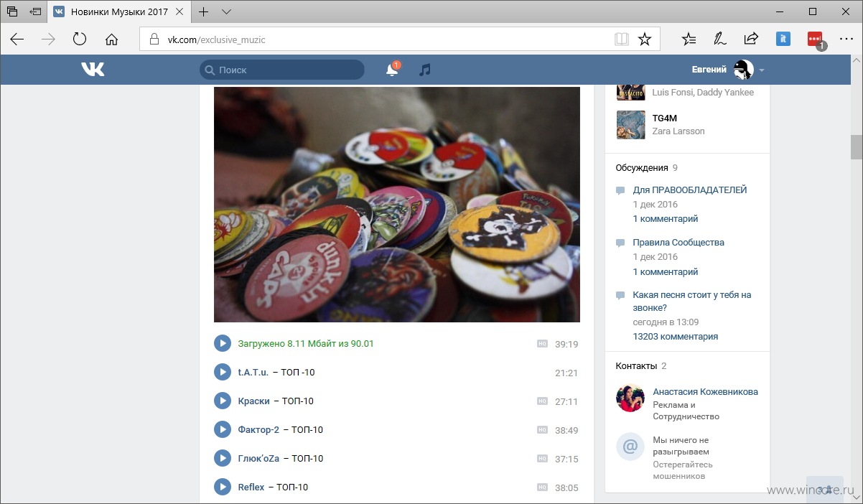Click the Zara Larsson artist name

[x=678, y=131]
